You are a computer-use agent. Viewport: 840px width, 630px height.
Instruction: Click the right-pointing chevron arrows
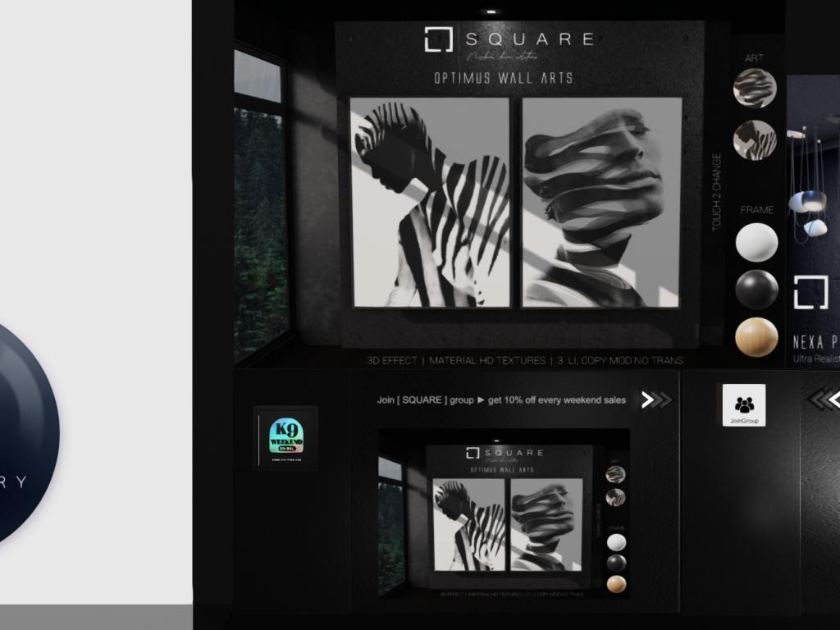(x=656, y=399)
